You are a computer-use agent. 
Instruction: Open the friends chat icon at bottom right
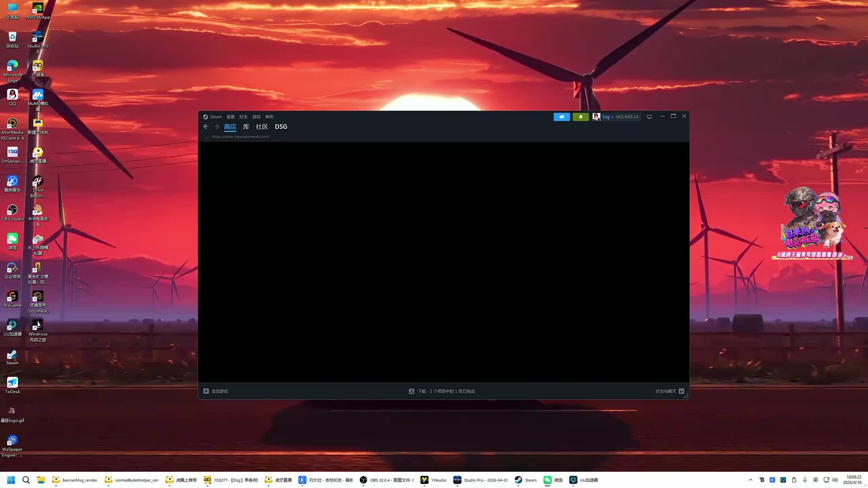(x=681, y=391)
